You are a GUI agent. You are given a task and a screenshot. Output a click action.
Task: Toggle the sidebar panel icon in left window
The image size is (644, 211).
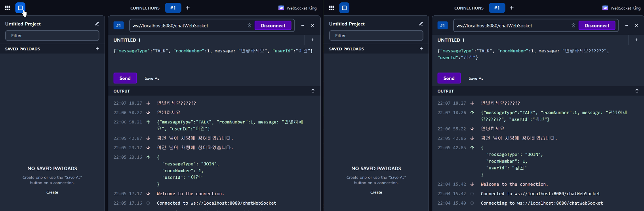20,8
